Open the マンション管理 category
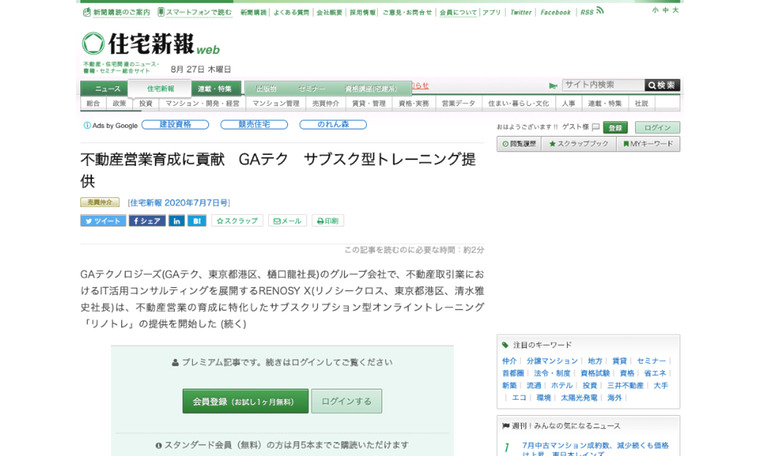Viewport: 760px width, 456px height. (276, 103)
